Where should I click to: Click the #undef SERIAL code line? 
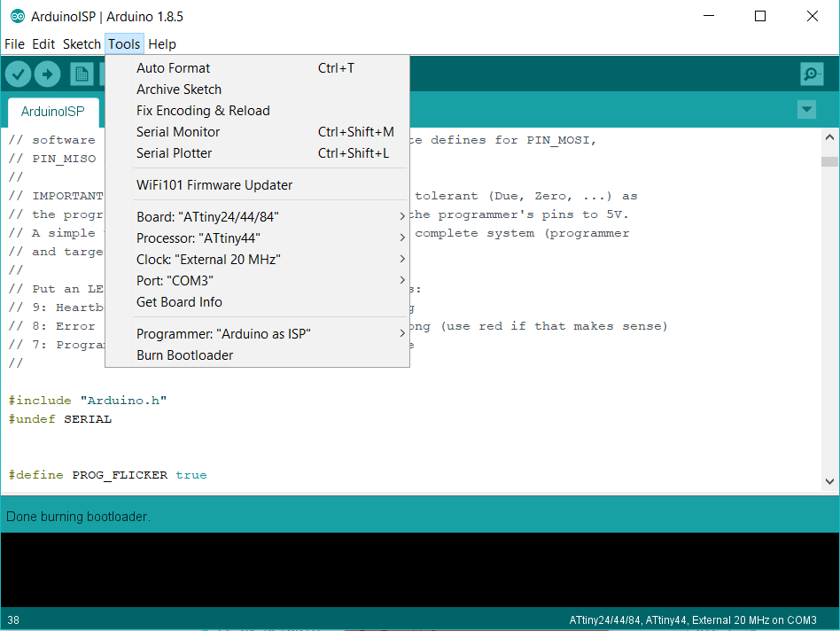pos(60,419)
